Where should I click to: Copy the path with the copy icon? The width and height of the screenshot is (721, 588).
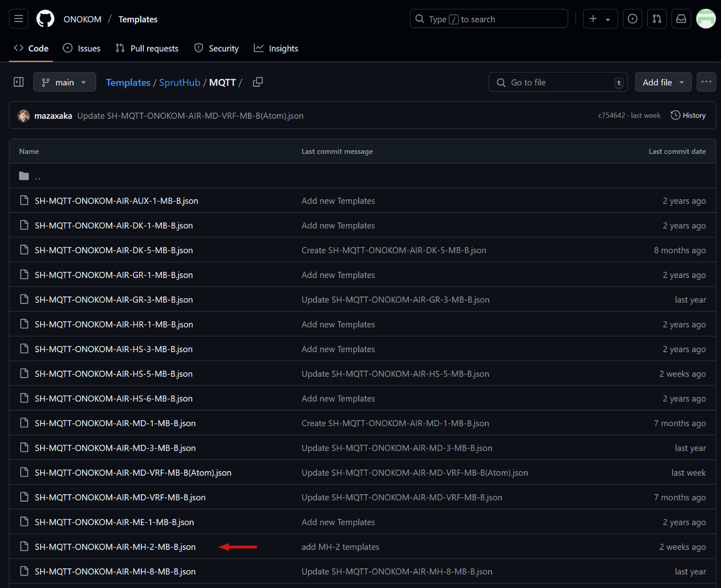(258, 82)
